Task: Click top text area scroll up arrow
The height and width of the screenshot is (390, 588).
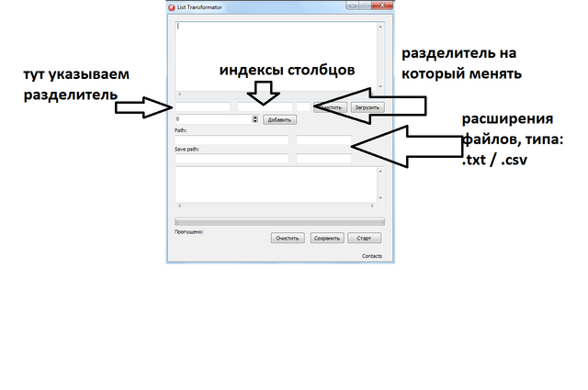Action: [x=380, y=27]
